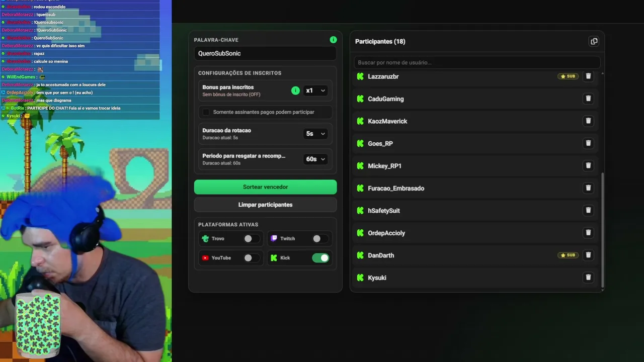Click participant name CaduGaming
The image size is (644, 362).
[x=386, y=99]
